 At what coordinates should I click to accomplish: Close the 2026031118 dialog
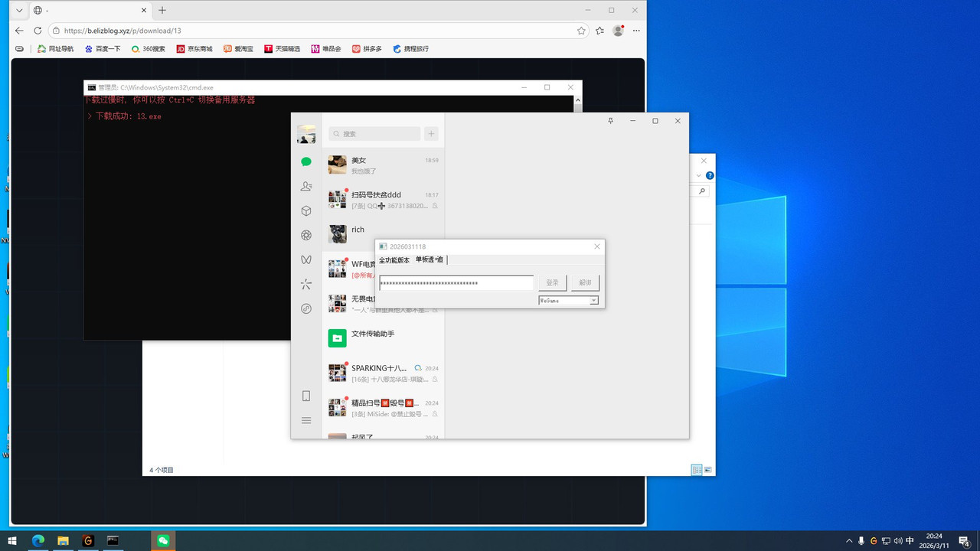pyautogui.click(x=597, y=246)
